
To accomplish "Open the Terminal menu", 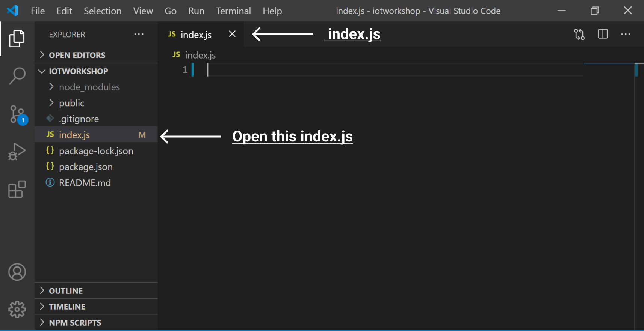I will [x=233, y=11].
